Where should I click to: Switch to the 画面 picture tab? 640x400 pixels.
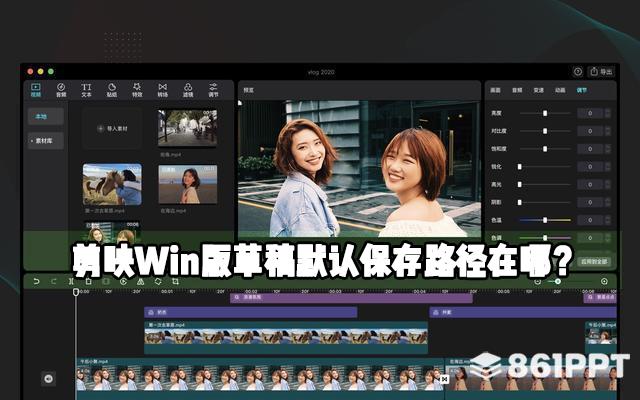(x=495, y=90)
